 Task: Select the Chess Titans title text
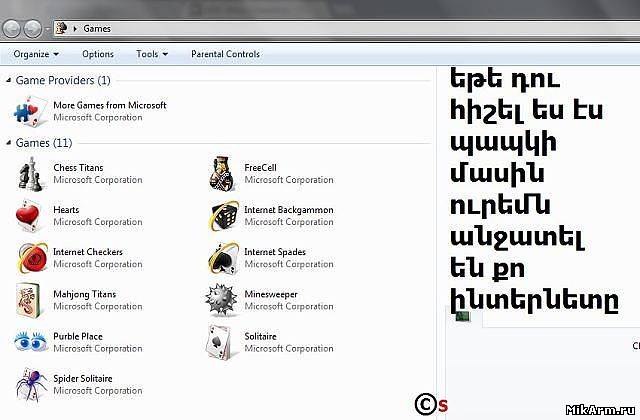(x=78, y=167)
